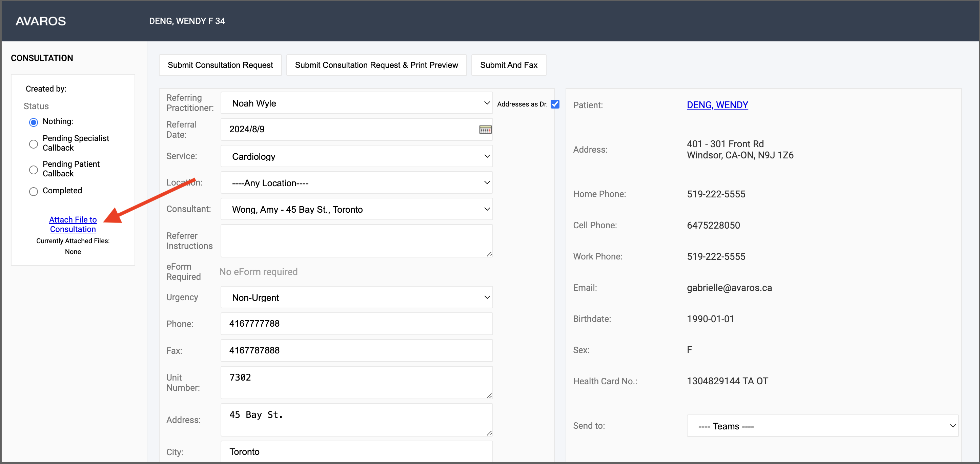Click the No eForm required text
The height and width of the screenshot is (464, 980).
[258, 272]
